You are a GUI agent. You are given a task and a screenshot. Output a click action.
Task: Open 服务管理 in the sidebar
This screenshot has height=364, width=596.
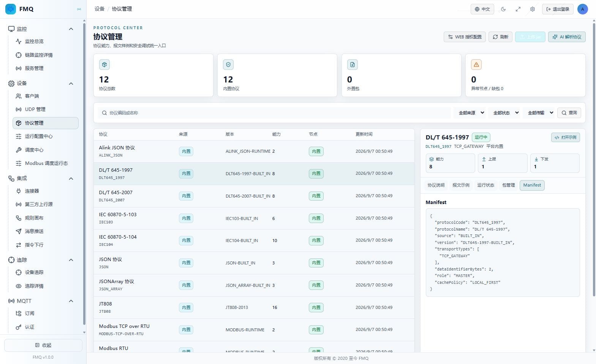(45, 68)
